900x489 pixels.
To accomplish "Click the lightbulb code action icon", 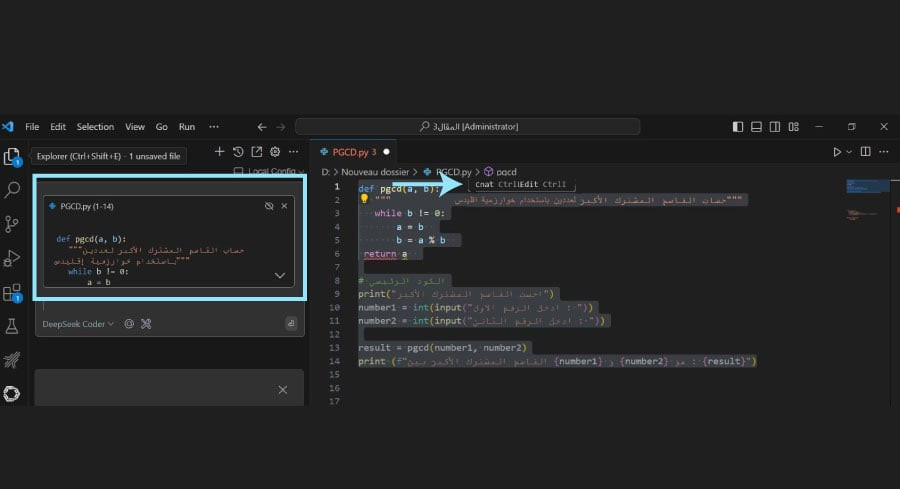I will click(364, 199).
